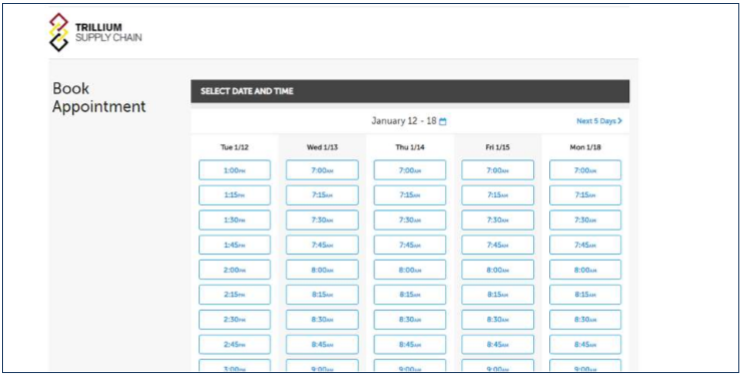Select the 1:00 PM slot on Tue 1/12

click(234, 170)
